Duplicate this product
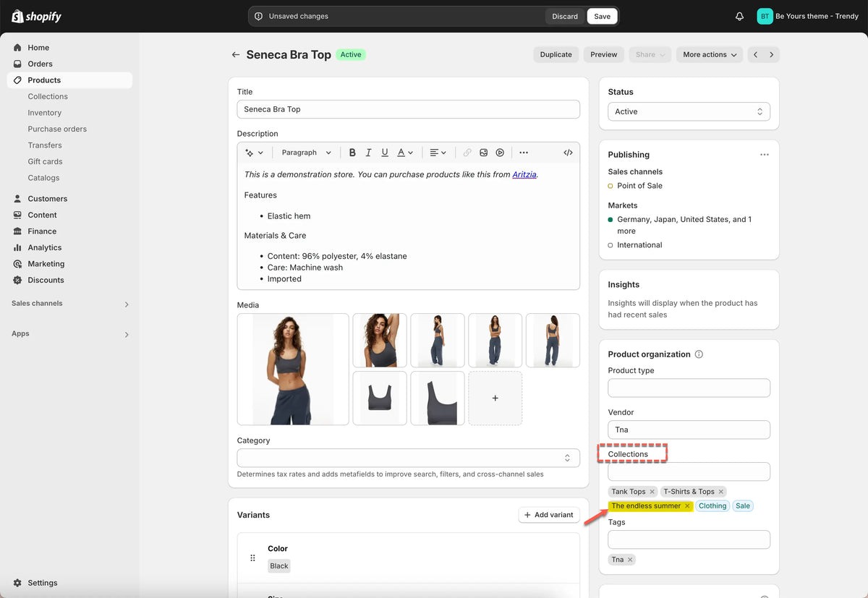The image size is (868, 598). [x=556, y=54]
